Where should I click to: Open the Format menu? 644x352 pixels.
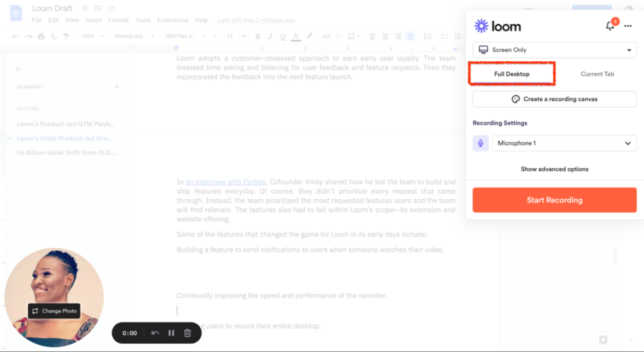(118, 20)
